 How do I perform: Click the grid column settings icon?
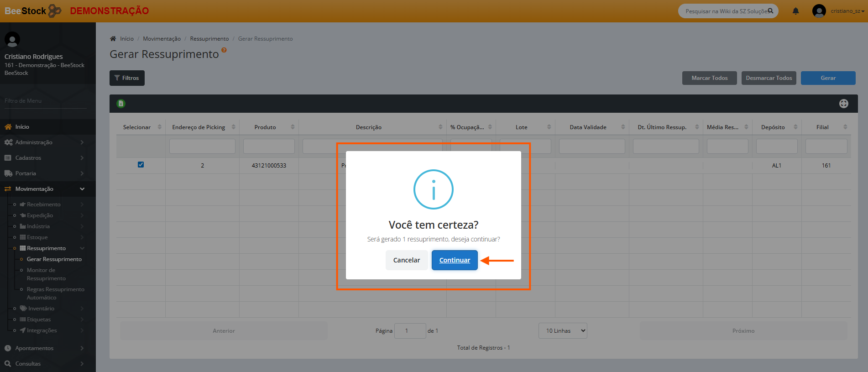(843, 104)
